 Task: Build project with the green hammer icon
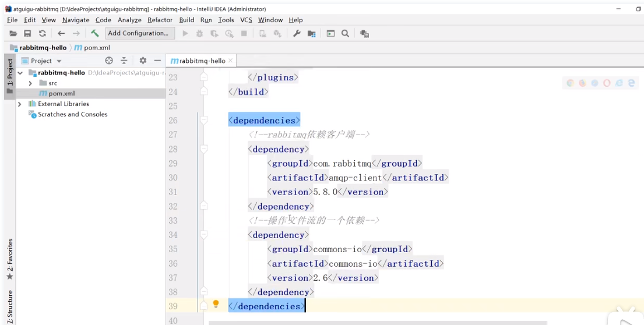coord(95,33)
